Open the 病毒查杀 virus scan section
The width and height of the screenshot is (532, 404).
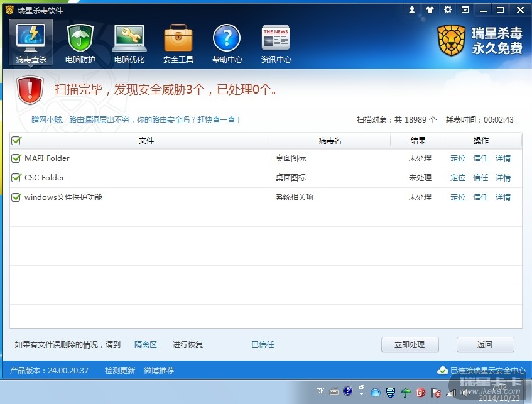click(x=31, y=43)
